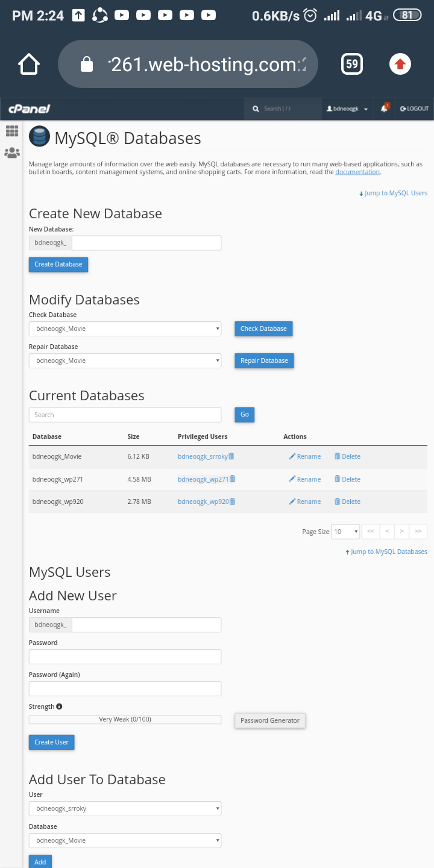Rename the bdneoqgk_wp271 database

tap(305, 479)
